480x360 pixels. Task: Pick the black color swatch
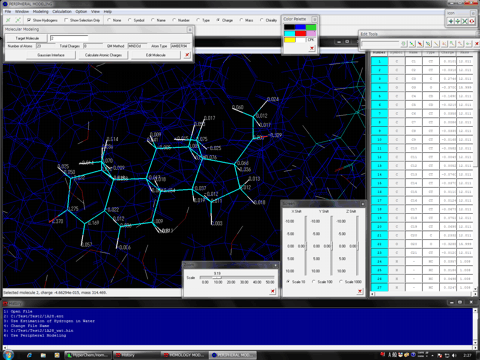pos(290,27)
